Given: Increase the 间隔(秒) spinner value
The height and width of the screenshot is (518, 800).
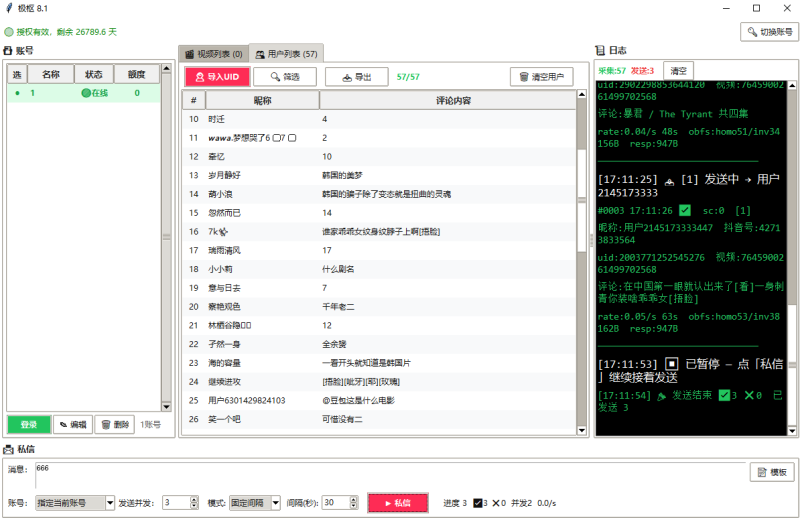Looking at the screenshot, I should (354, 500).
